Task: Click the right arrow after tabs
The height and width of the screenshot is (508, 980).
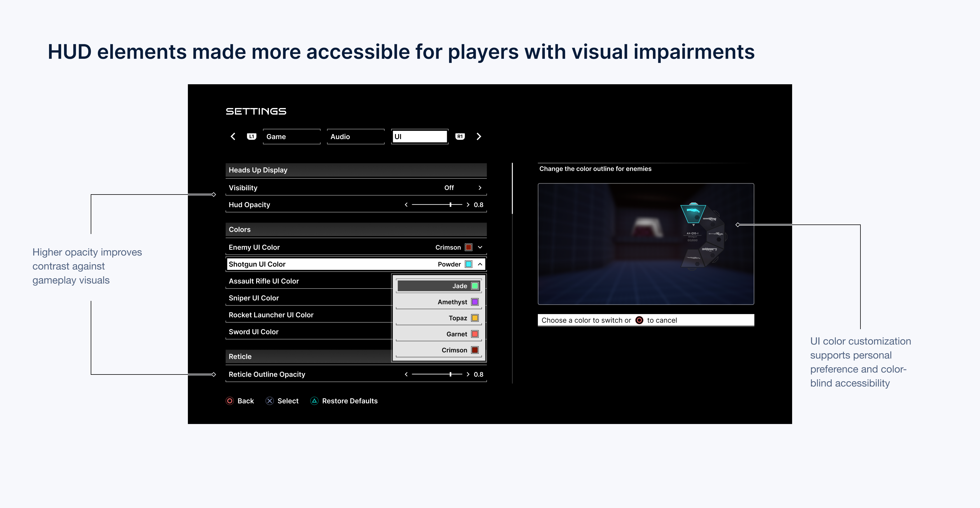Action: click(x=479, y=137)
